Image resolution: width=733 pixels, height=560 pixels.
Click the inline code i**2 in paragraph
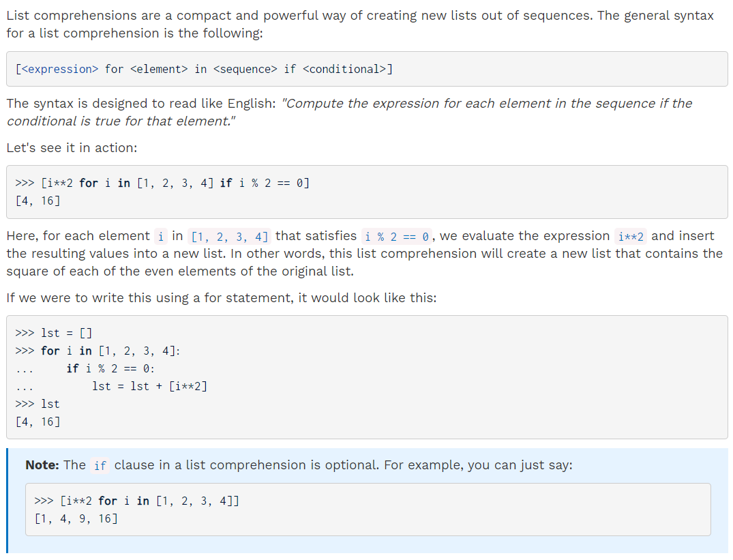[x=631, y=236]
